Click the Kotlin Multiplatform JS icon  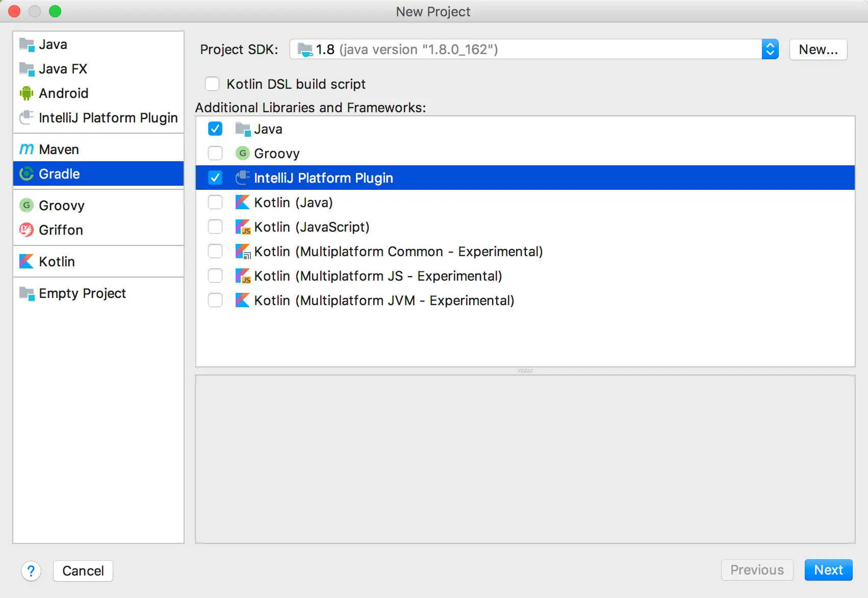pos(243,276)
